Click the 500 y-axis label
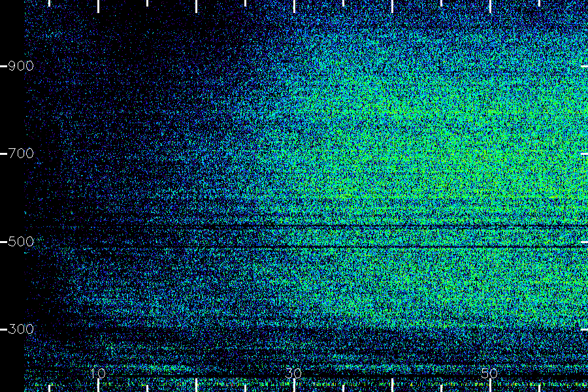 [x=21, y=242]
